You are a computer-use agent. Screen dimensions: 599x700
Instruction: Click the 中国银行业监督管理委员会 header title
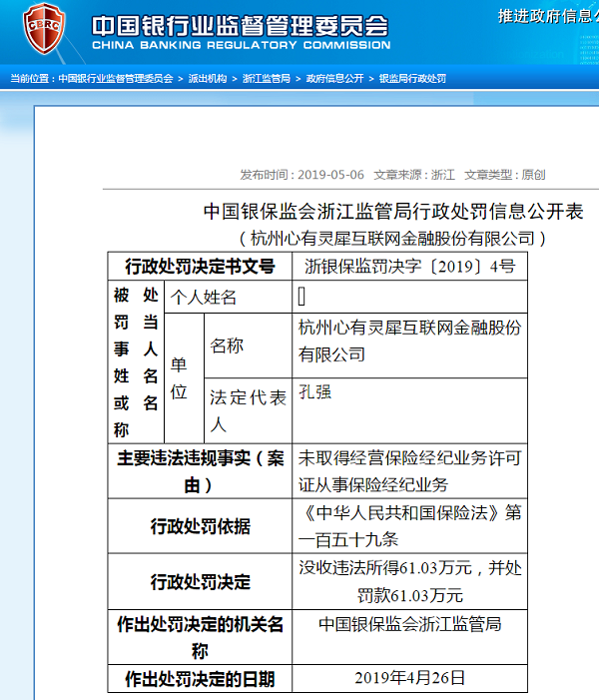[240, 24]
